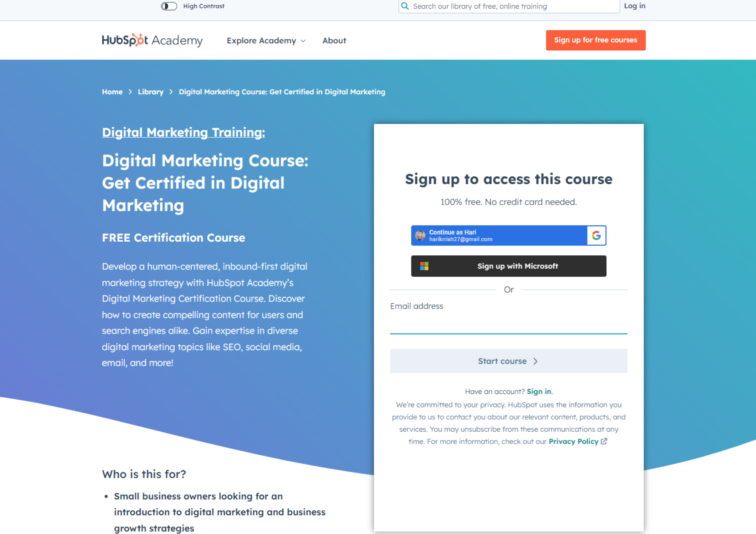Click the search magnifier icon
756x534 pixels.
(x=405, y=6)
